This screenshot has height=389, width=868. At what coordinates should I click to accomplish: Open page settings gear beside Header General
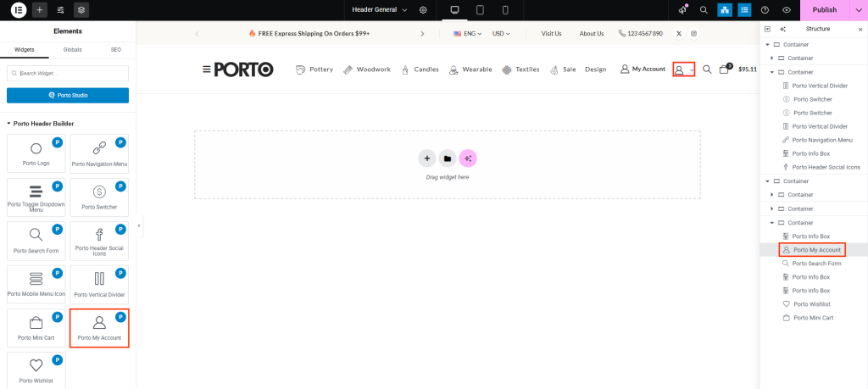coord(423,10)
